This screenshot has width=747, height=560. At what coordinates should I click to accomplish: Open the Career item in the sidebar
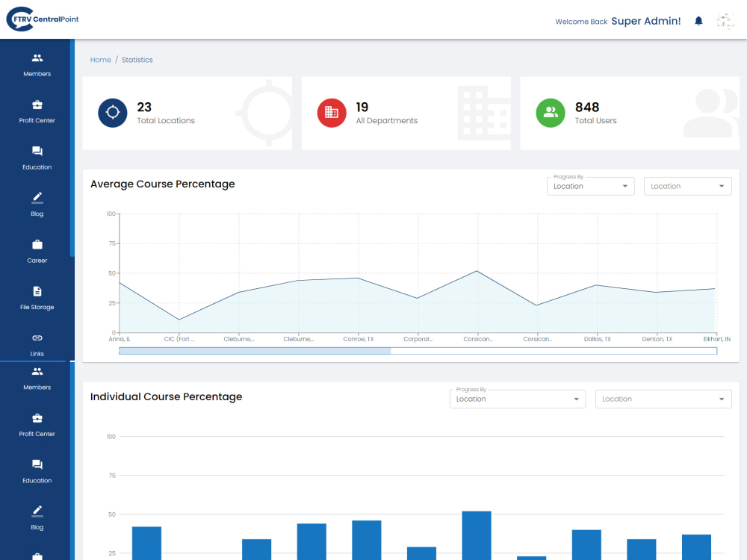click(37, 252)
